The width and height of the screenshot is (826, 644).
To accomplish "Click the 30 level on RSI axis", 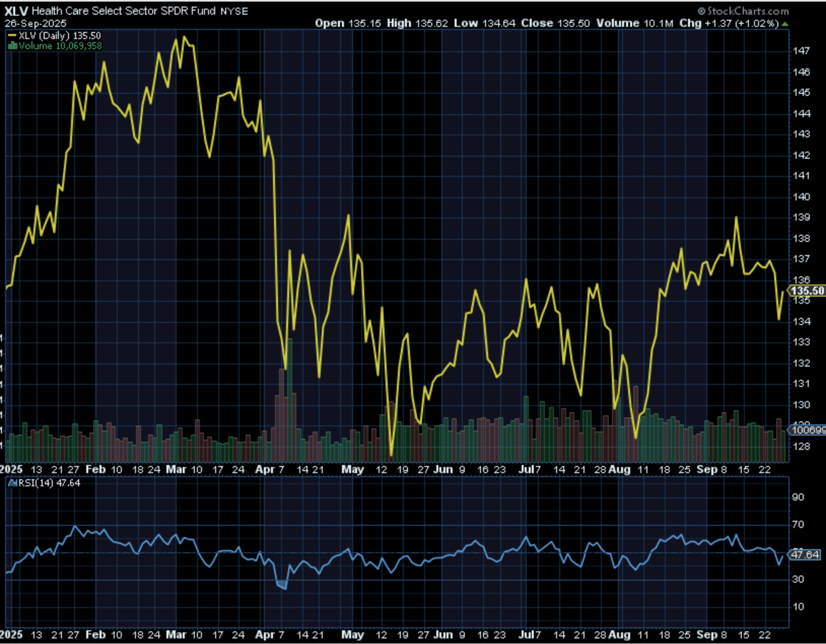I will point(798,579).
